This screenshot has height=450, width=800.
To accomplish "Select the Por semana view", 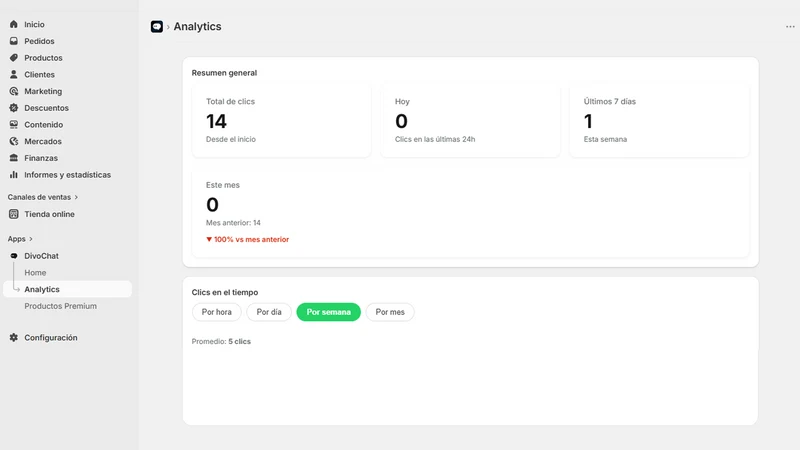I will coord(329,312).
